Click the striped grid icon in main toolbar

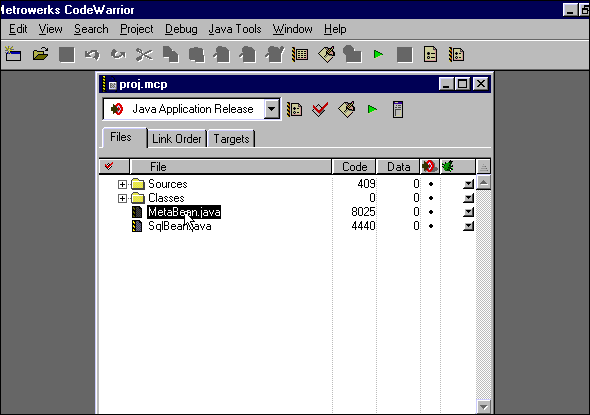pos(300,55)
